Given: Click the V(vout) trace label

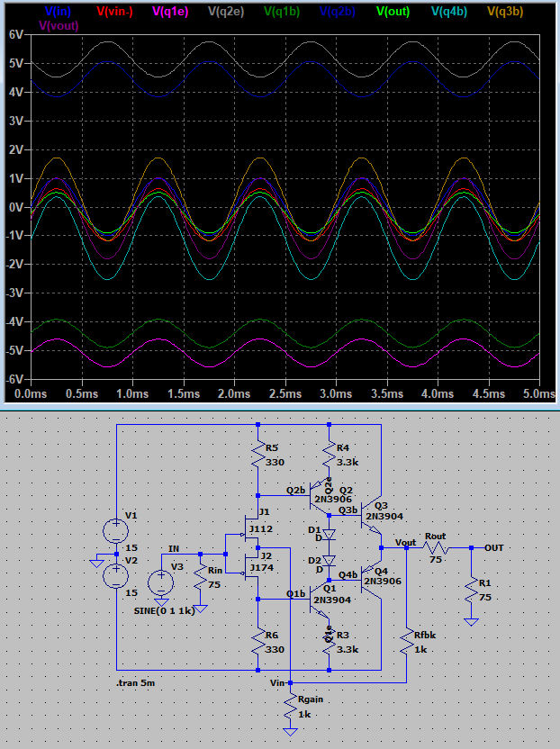Looking at the screenshot, I should click(59, 25).
